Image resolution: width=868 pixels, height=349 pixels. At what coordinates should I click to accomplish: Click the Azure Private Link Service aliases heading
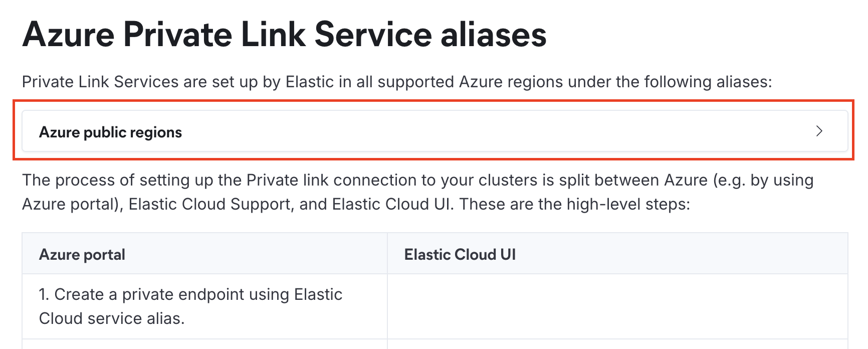point(284,35)
